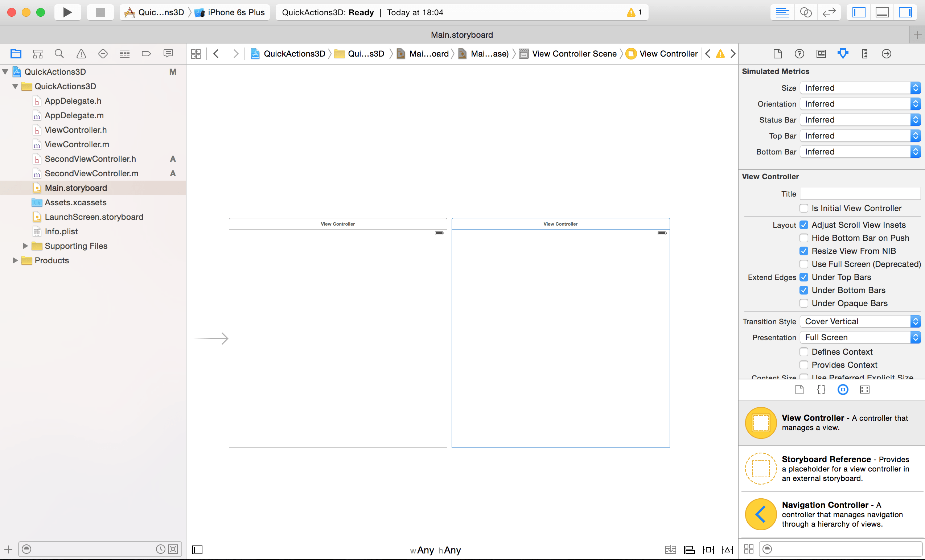Select AppDelegate.m in the navigator
This screenshot has height=560, width=925.
click(74, 116)
